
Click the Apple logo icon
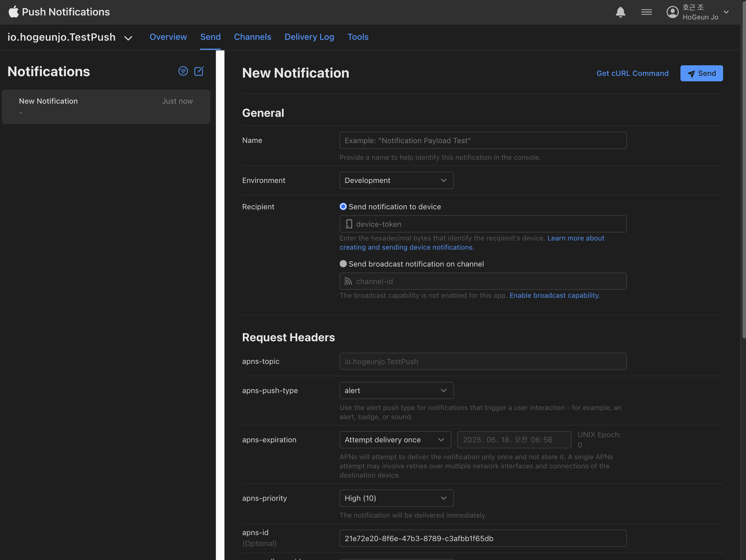coord(13,12)
